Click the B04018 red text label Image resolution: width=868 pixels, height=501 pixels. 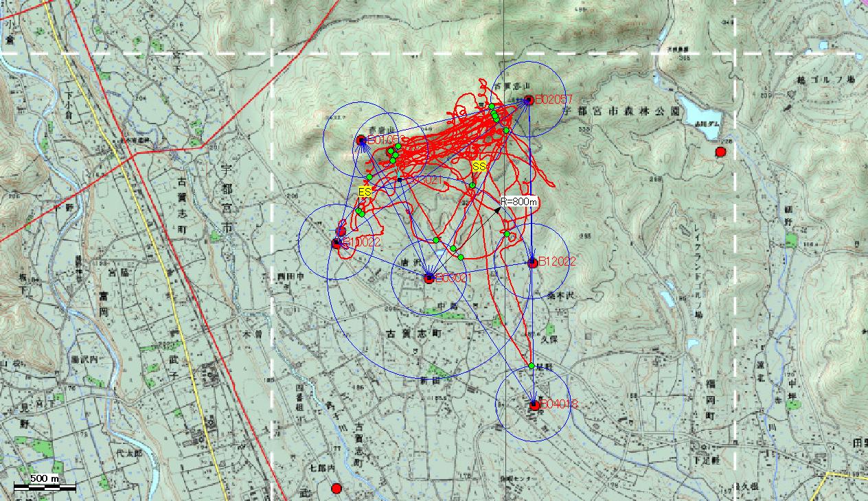(x=558, y=404)
